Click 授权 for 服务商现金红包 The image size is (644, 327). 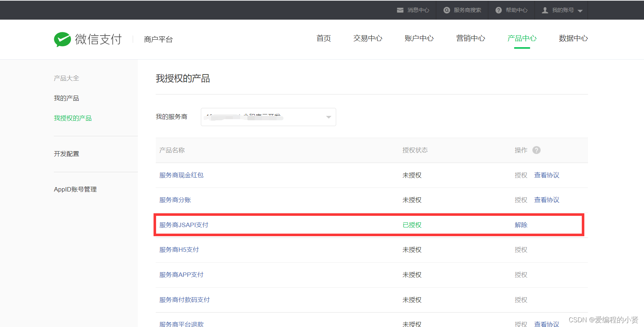[521, 175]
